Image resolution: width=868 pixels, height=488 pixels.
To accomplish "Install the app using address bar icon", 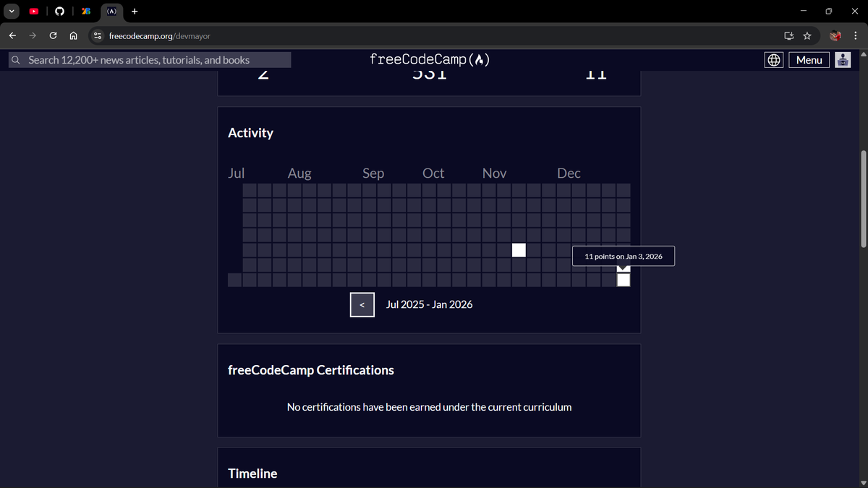I will click(x=788, y=35).
